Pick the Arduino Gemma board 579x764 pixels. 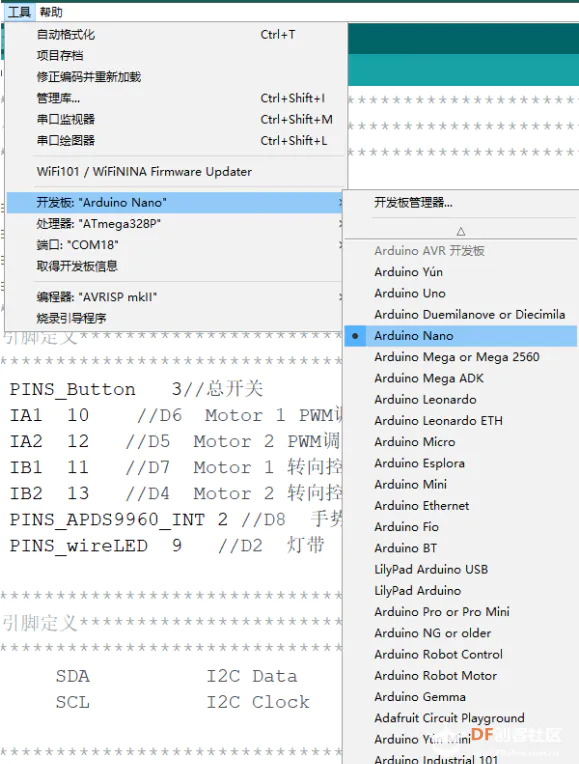pos(461,697)
